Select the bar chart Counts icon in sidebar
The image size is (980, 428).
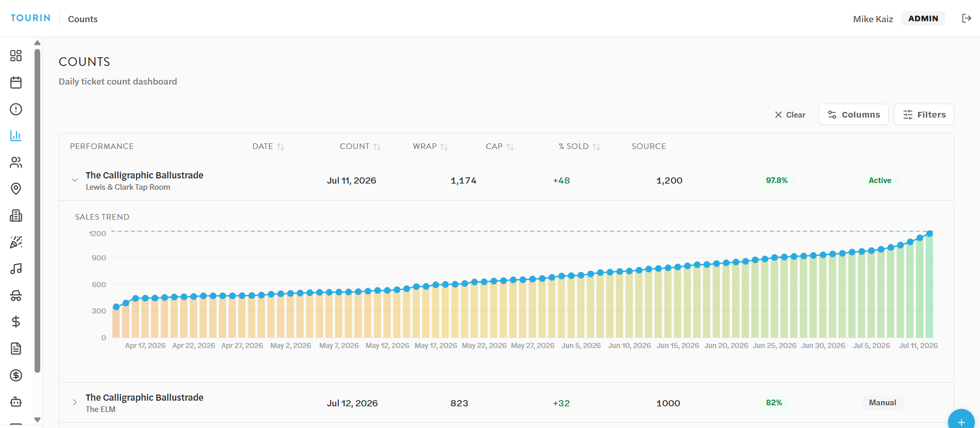point(16,136)
